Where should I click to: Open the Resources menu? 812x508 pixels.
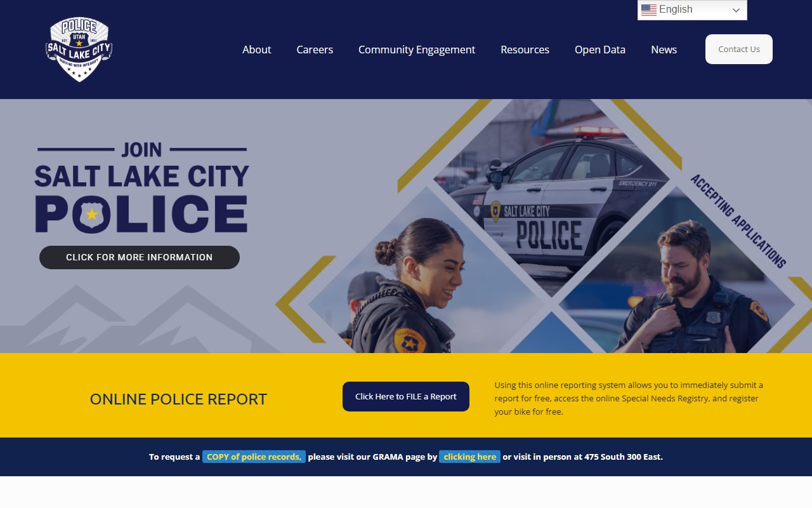point(525,50)
